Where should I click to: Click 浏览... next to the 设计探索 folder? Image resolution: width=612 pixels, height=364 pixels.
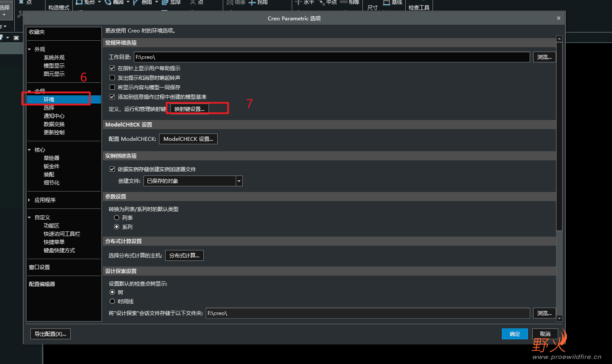(545, 313)
